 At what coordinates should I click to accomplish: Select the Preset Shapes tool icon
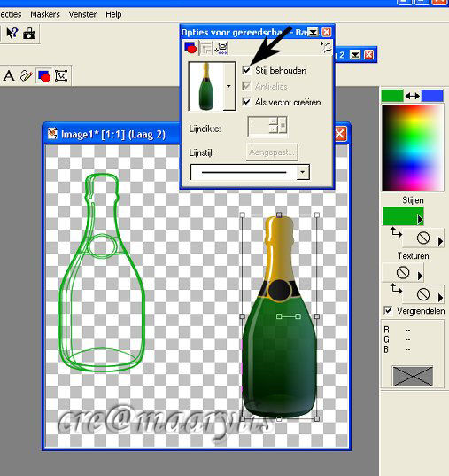point(44,75)
